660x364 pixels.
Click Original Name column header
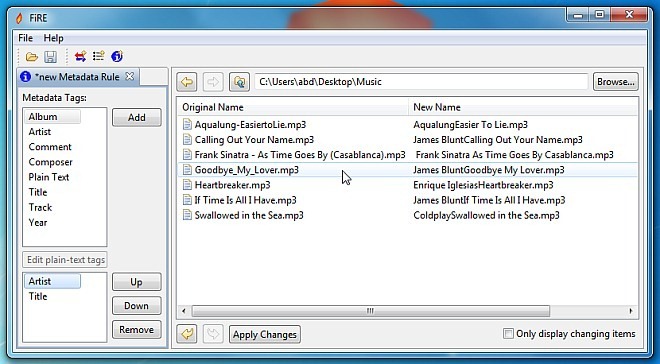[x=213, y=107]
